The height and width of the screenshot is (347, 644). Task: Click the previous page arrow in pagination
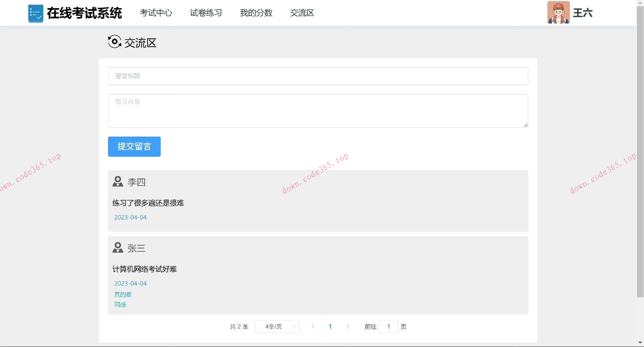313,326
